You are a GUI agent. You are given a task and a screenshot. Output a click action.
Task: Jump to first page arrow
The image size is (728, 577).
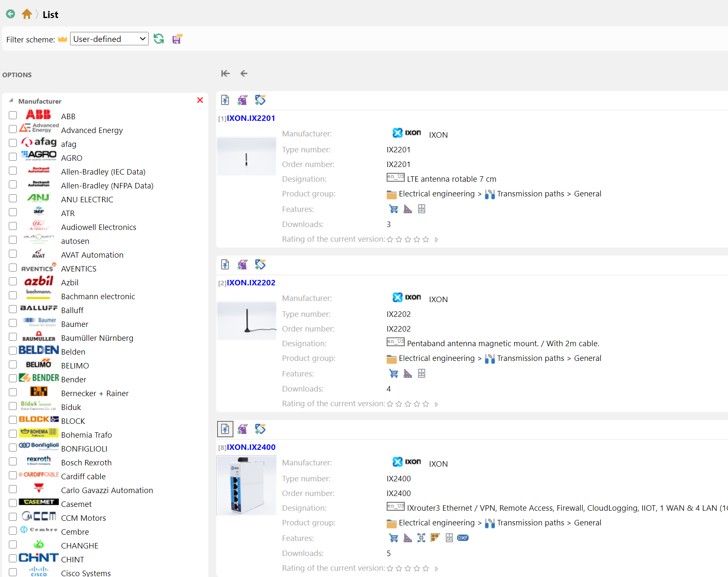pyautogui.click(x=225, y=73)
